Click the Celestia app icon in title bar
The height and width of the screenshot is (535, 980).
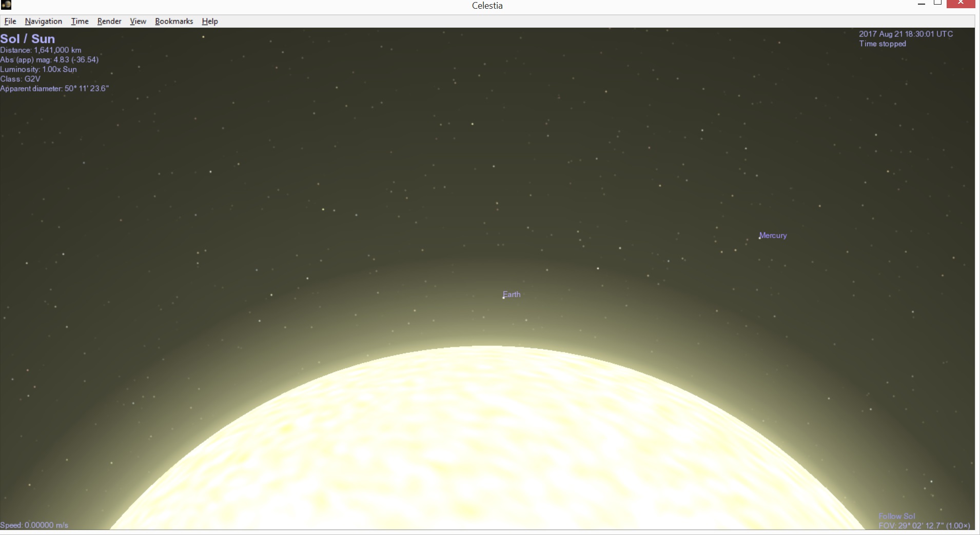(x=6, y=5)
